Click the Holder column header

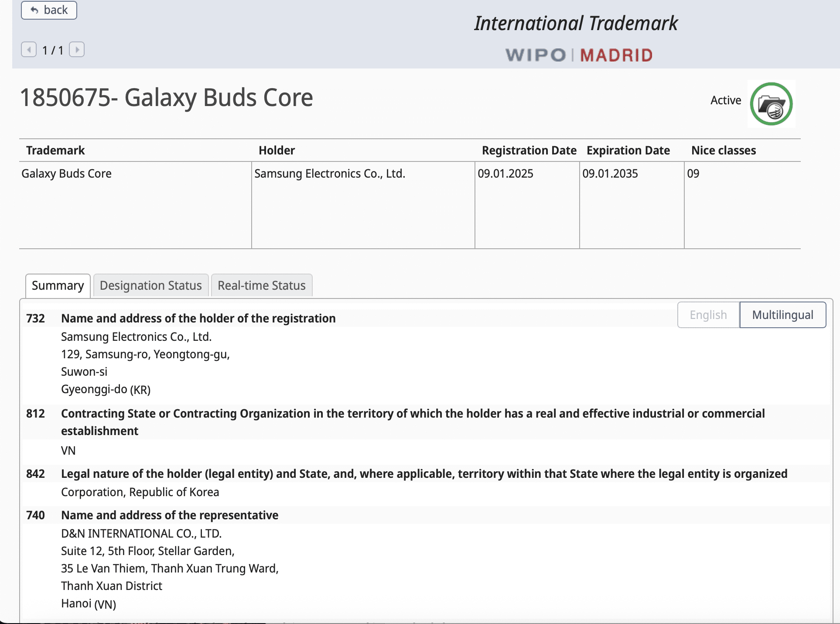277,151
